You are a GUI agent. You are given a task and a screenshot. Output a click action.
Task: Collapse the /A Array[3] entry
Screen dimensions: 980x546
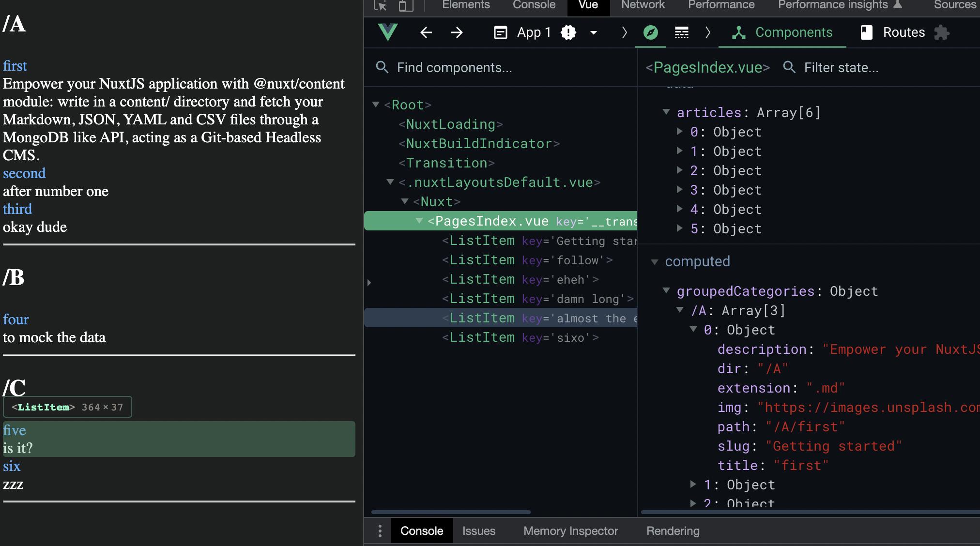[x=680, y=310]
